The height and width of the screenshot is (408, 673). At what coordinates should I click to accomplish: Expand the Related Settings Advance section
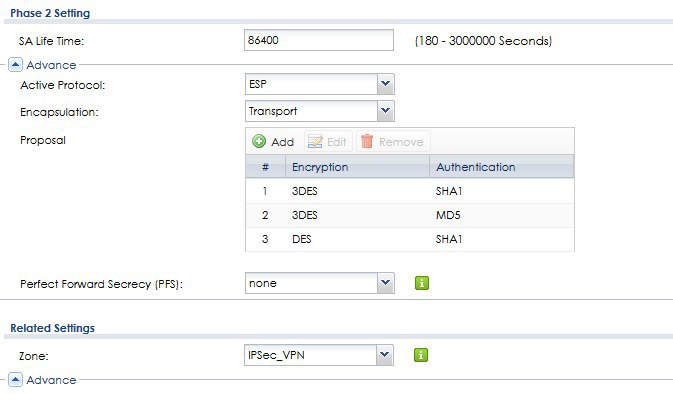pos(16,380)
